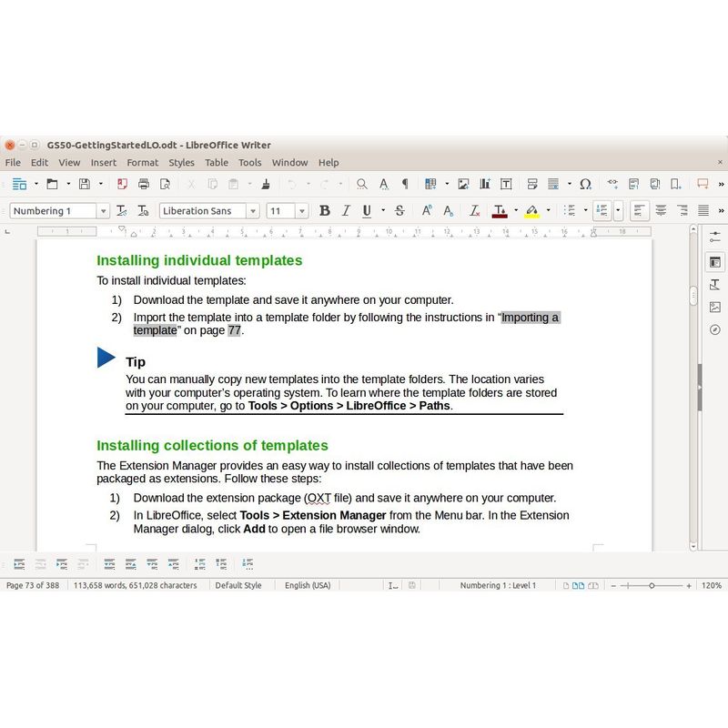Open the Liberation Sans font name dropdown
This screenshot has width=728, height=728.
254,211
